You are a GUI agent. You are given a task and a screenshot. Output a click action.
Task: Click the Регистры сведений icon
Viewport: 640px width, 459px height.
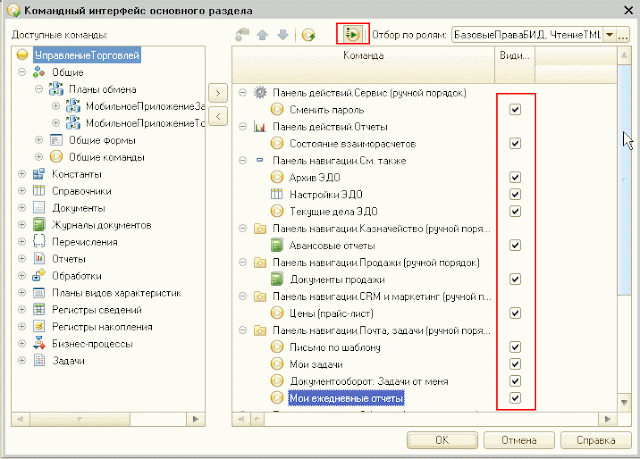point(39,310)
